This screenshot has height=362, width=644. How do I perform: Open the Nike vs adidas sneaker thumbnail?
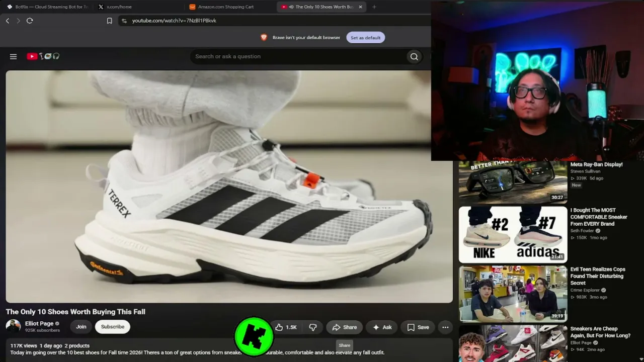click(x=513, y=234)
